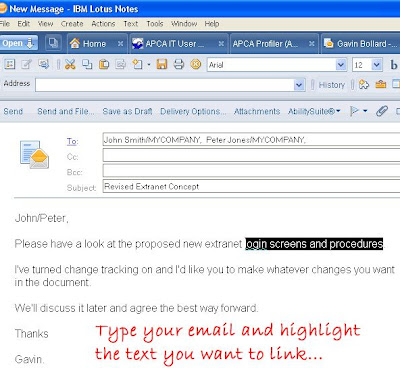Expand the Address bar dropdown arrow

click(x=299, y=85)
